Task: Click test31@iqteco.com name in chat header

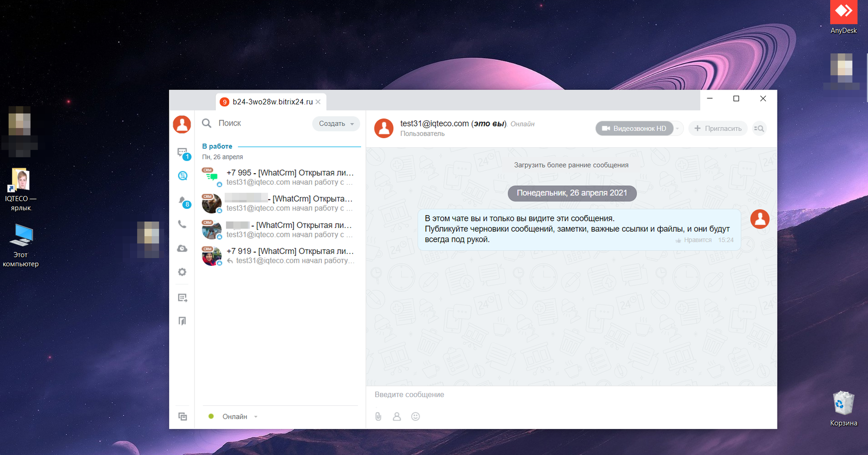Action: tap(435, 124)
